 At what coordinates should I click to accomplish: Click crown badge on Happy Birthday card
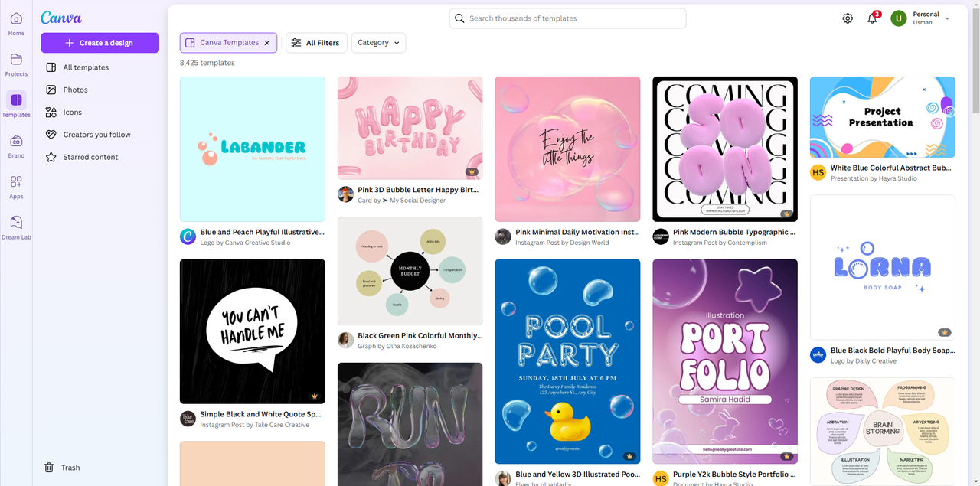[x=472, y=171]
